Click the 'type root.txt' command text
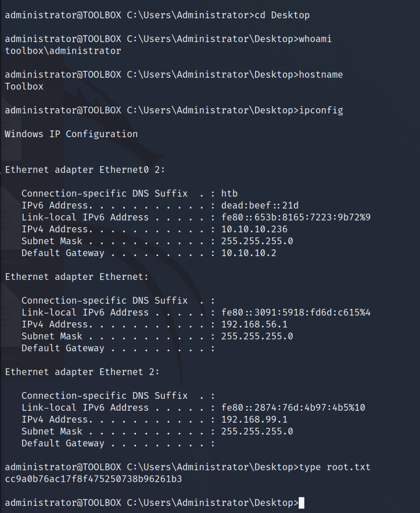The height and width of the screenshot is (513, 420). [335, 467]
